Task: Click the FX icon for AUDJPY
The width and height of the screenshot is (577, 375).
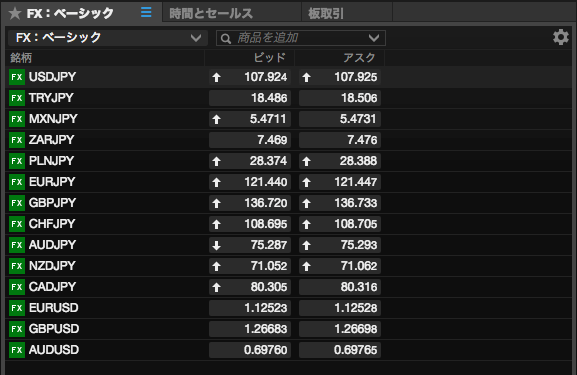Action: click(x=17, y=245)
